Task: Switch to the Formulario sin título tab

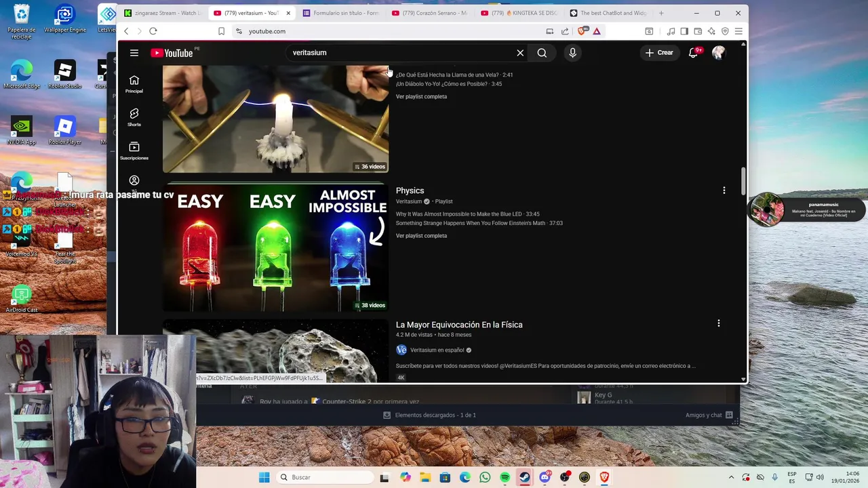Action: (x=341, y=13)
